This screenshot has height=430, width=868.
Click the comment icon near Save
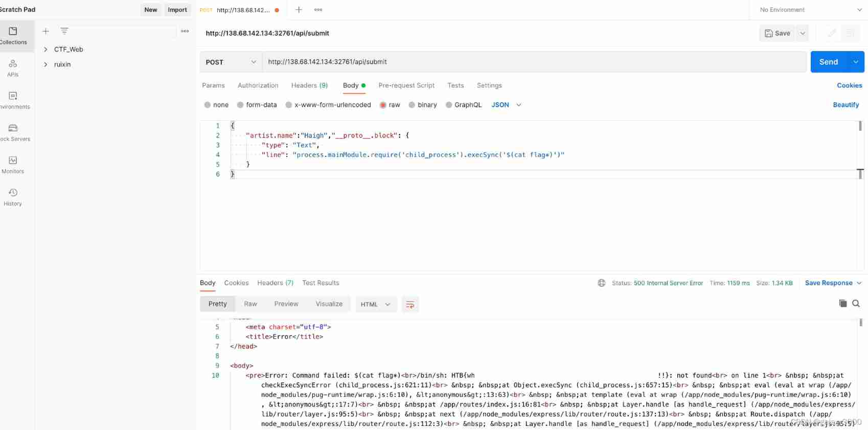pos(850,33)
